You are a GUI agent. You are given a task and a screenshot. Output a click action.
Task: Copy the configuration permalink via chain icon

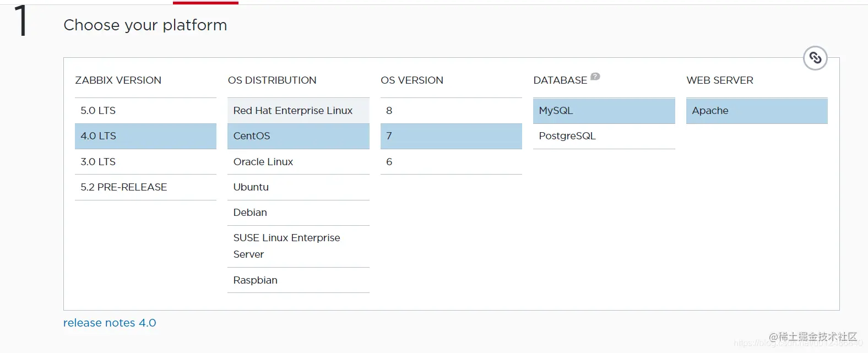tap(815, 58)
